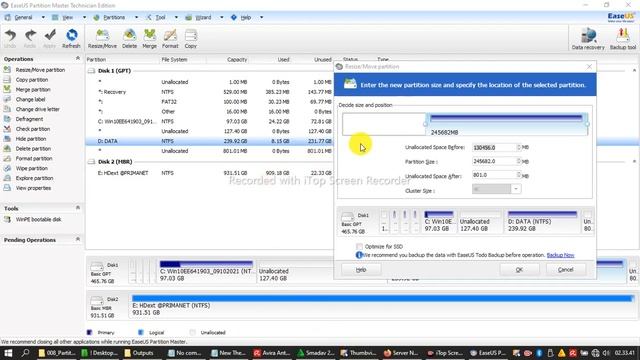This screenshot has width=640, height=360.
Task: Choose View properties operation
Action: point(33,188)
